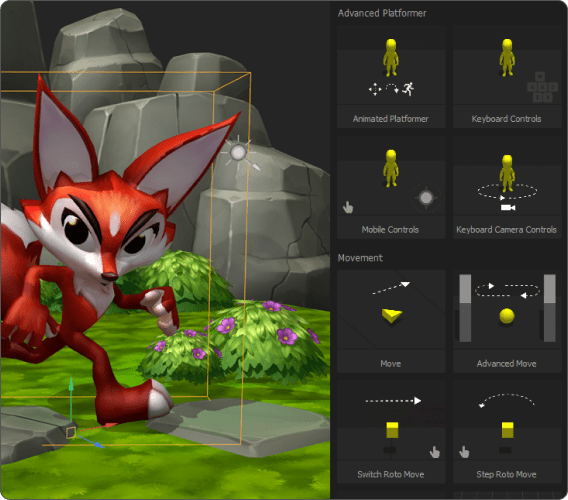Select Keyboard Camera Controls behavior
Image resolution: width=568 pixels, height=500 pixels.
(507, 187)
